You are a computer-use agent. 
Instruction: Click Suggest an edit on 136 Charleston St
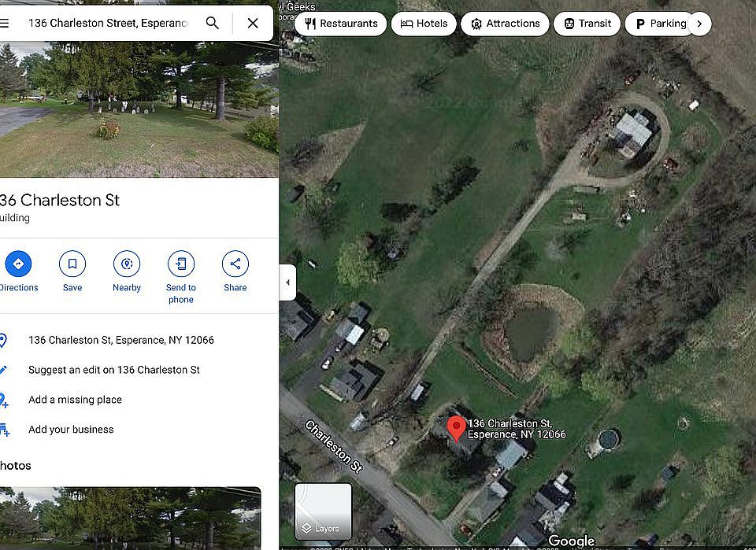point(113,370)
